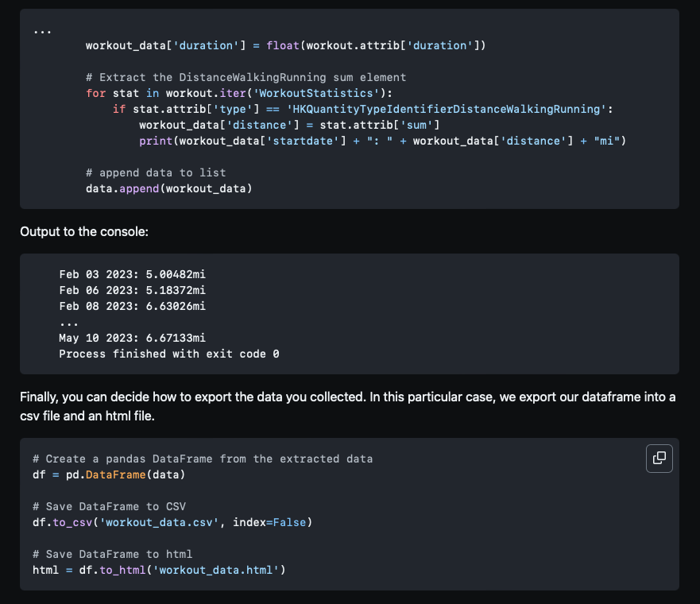This screenshot has height=604, width=700.
Task: Click the '# Save DataFrame to html' comment
Action: pos(113,554)
